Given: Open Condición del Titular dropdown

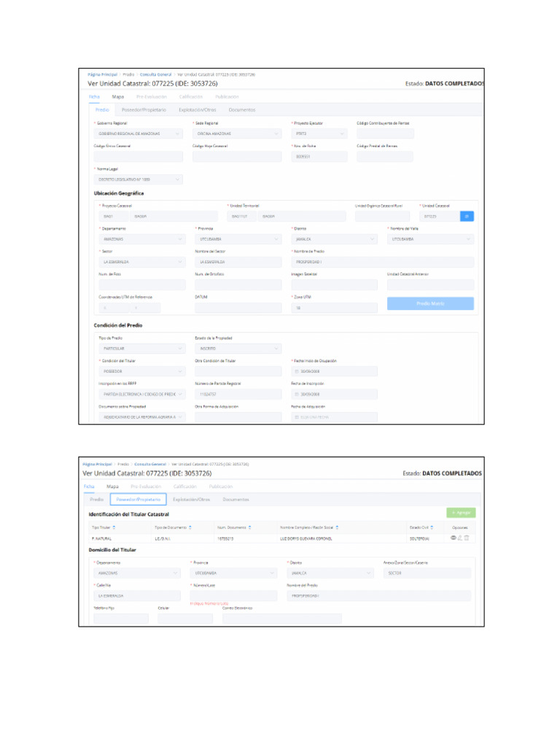Looking at the screenshot, I should (142, 371).
